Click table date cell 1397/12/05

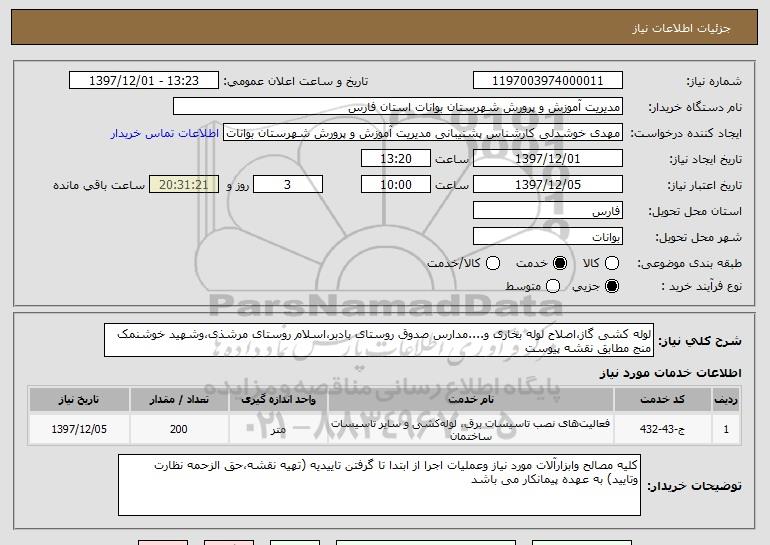click(x=79, y=429)
